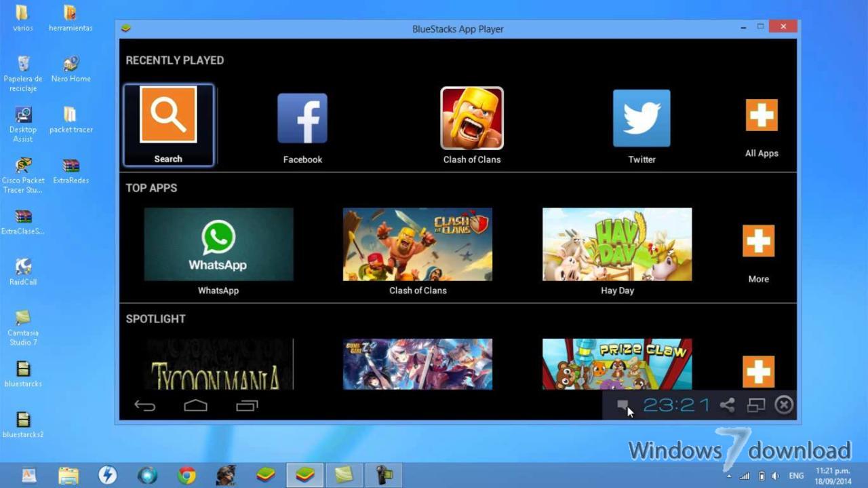
Task: Show hidden system tray icons
Action: click(730, 476)
